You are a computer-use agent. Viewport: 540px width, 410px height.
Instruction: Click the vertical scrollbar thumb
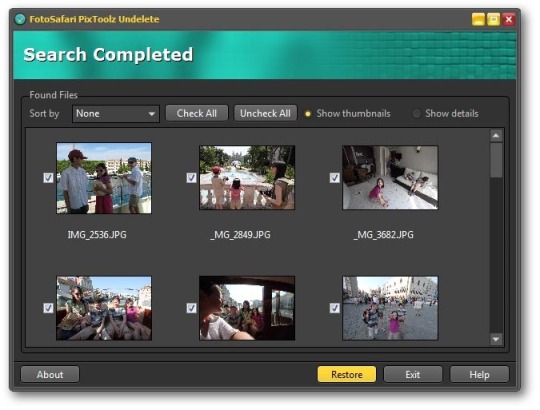coord(496,160)
